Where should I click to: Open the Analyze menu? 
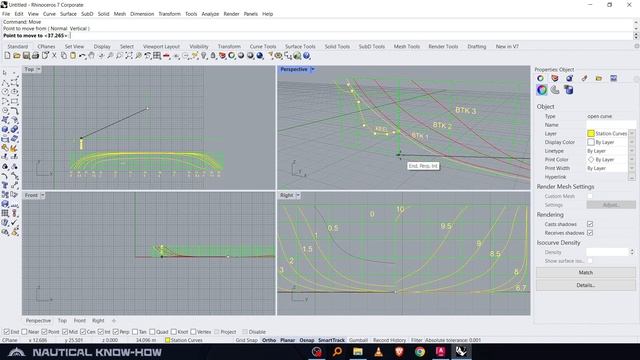point(210,14)
